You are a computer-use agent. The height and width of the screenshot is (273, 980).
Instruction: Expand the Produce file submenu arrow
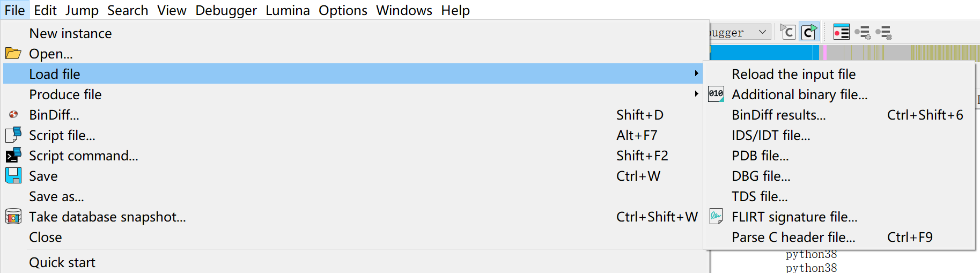click(696, 94)
